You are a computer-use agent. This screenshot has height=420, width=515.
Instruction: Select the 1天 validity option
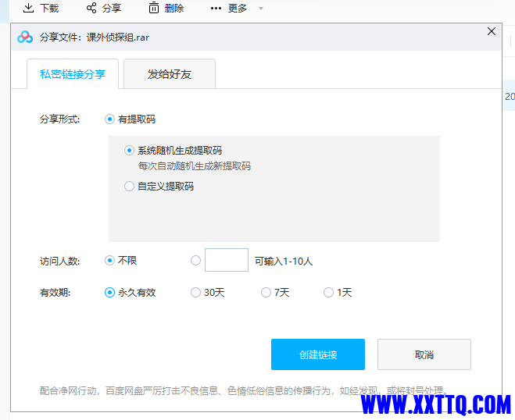point(328,292)
